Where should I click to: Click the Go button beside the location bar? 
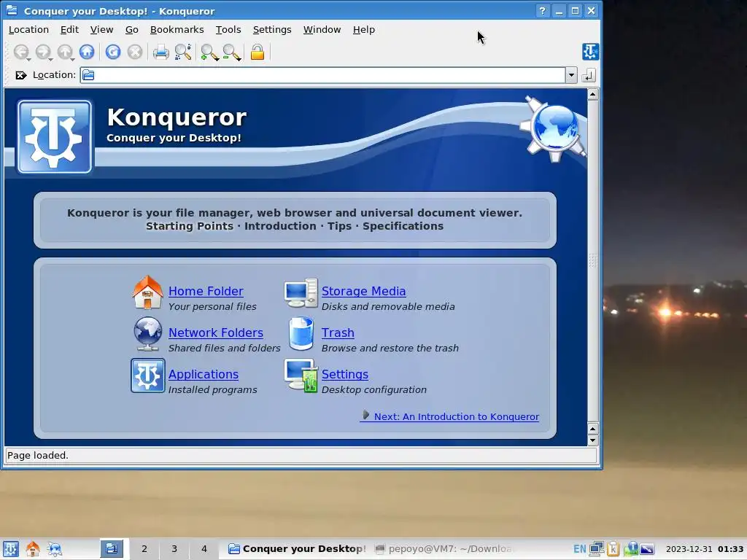tap(589, 75)
